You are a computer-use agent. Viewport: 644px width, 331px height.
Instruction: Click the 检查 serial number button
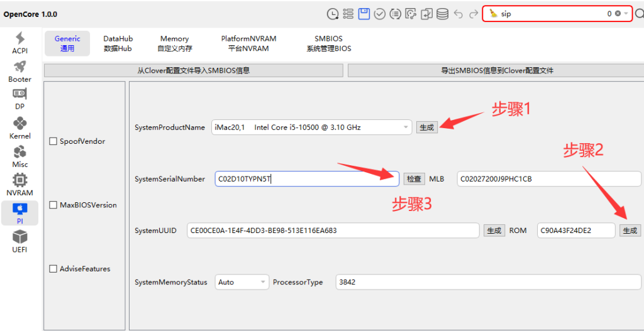414,179
